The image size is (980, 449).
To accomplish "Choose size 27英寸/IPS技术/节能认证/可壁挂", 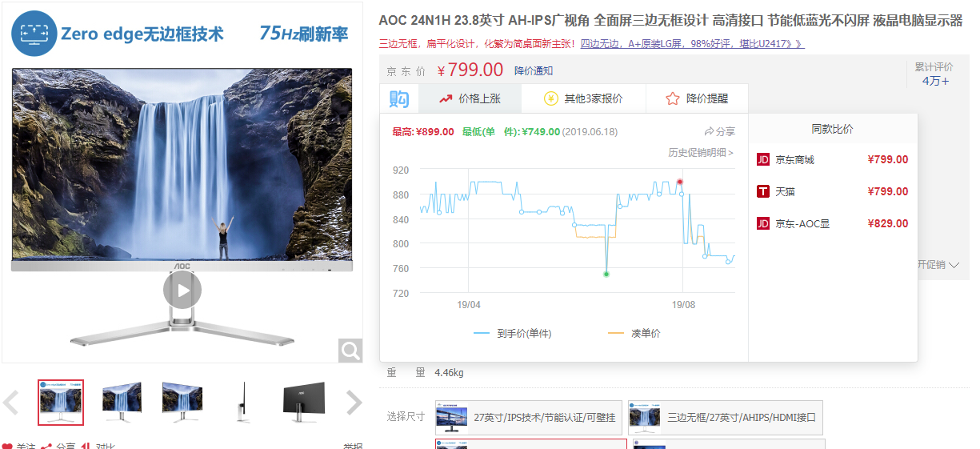I will point(530,417).
